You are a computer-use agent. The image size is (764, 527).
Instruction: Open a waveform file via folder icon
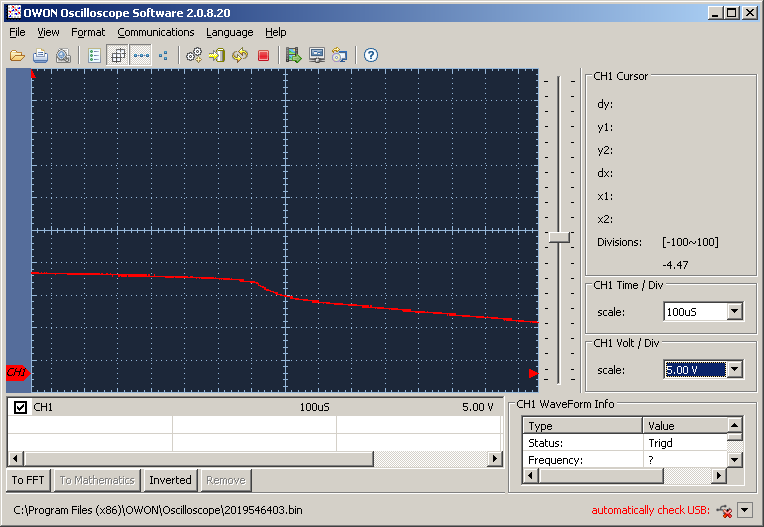[17, 56]
